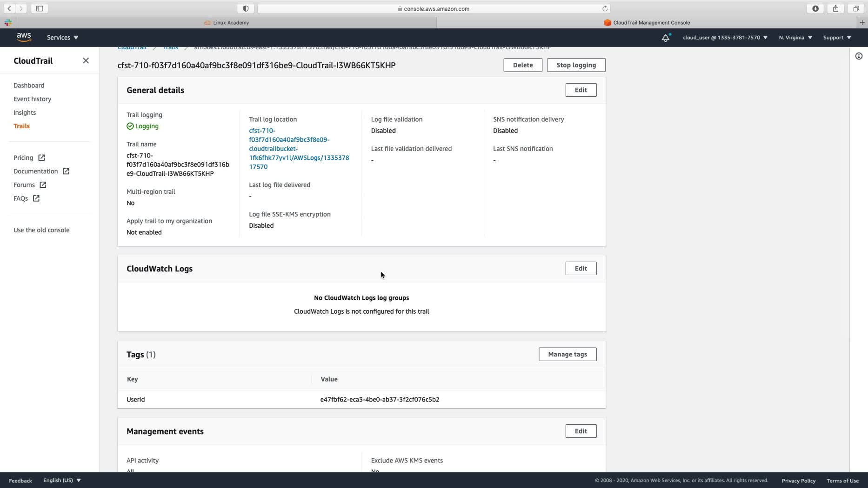Click the external link icon beside Forums

(x=43, y=185)
